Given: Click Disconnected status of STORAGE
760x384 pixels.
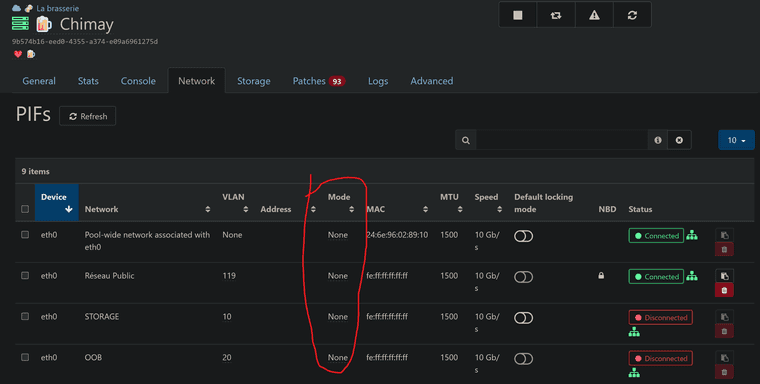Looking at the screenshot, I should 660,318.
